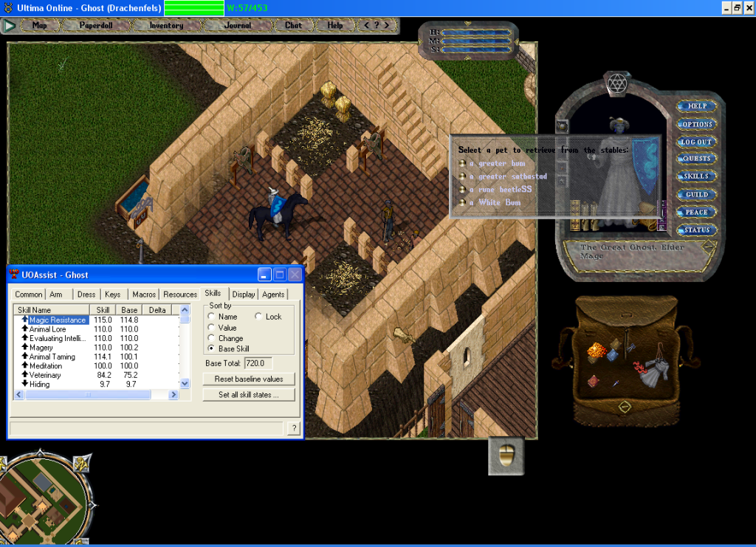The image size is (756, 547).
Task: Click the question mark in the top menu bar
Action: tap(377, 25)
